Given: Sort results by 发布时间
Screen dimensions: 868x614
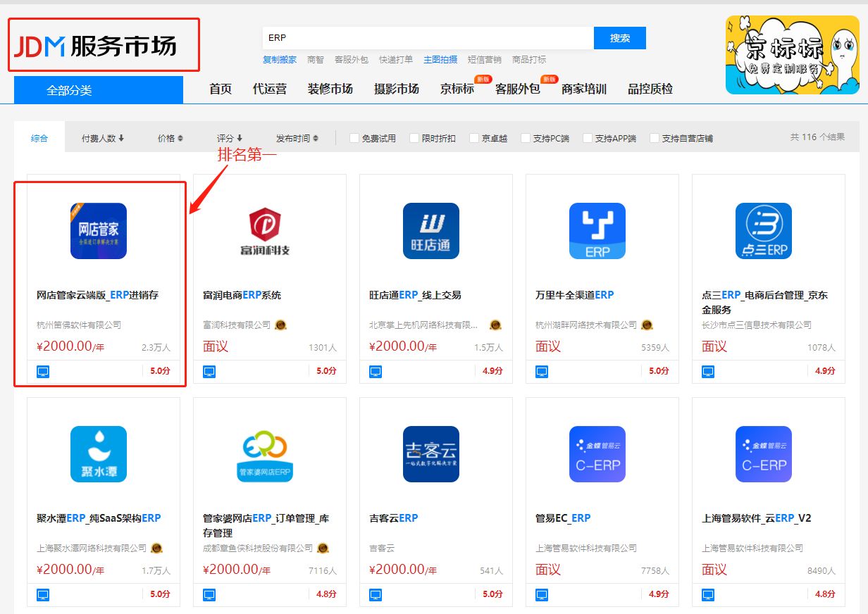Looking at the screenshot, I should click(297, 138).
